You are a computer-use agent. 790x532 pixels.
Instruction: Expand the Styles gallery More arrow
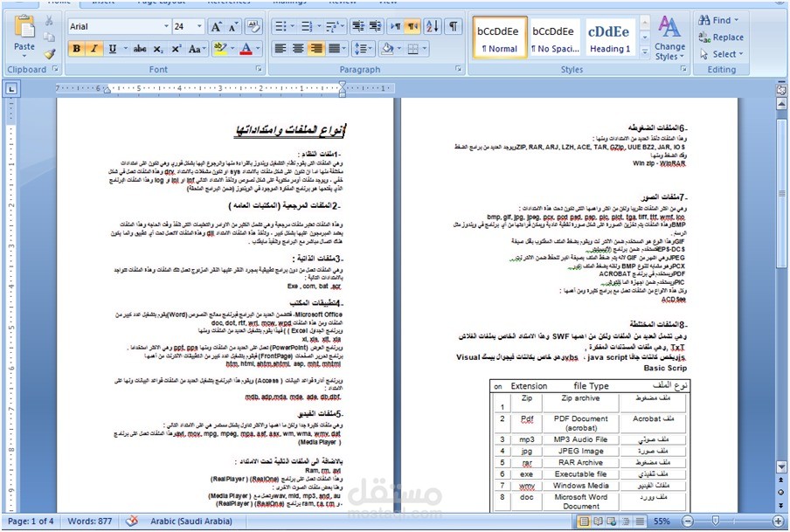tap(644, 51)
